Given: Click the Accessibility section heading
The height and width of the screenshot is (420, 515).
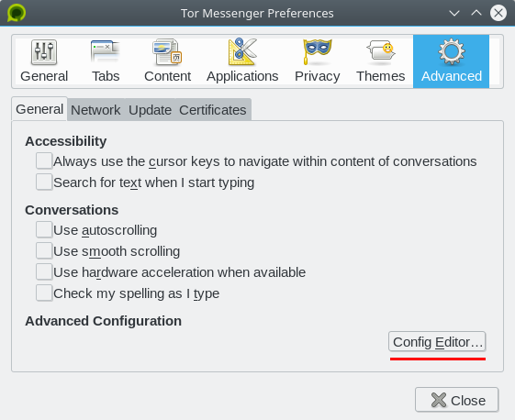Looking at the screenshot, I should point(66,141).
